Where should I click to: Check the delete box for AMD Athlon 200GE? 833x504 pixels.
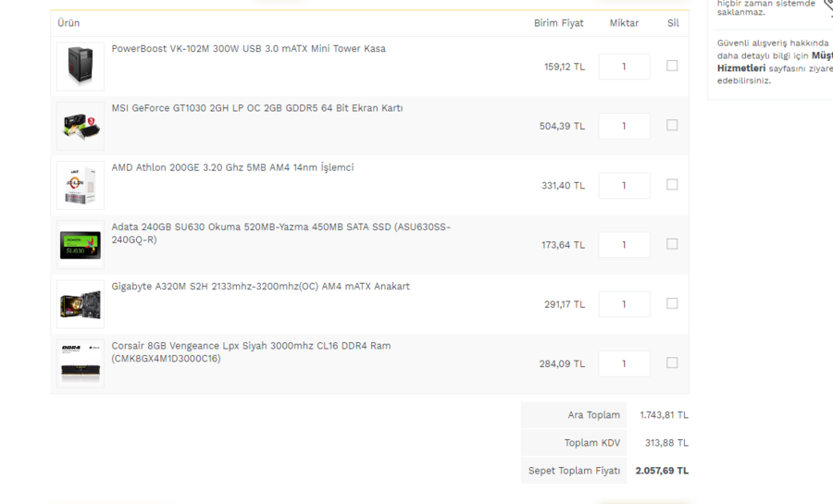672,185
